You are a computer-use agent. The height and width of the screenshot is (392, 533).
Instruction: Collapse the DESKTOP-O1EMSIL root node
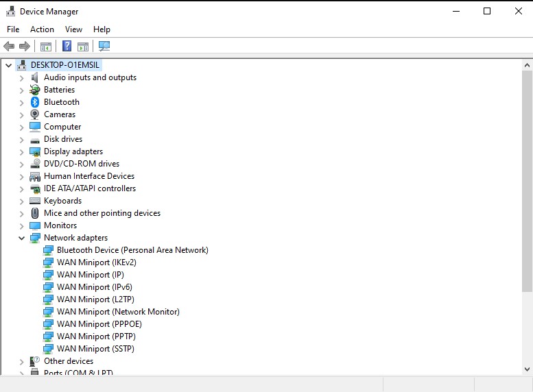click(8, 65)
